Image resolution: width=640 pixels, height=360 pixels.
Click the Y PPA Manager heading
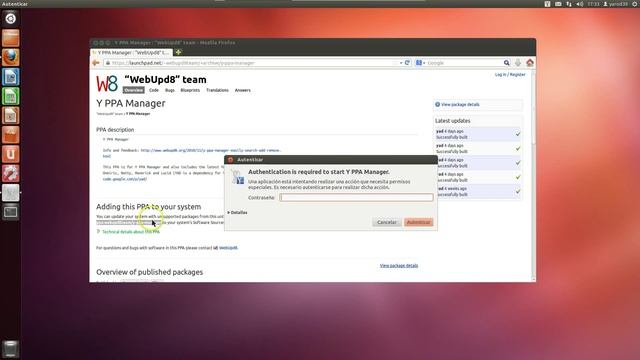[x=131, y=103]
